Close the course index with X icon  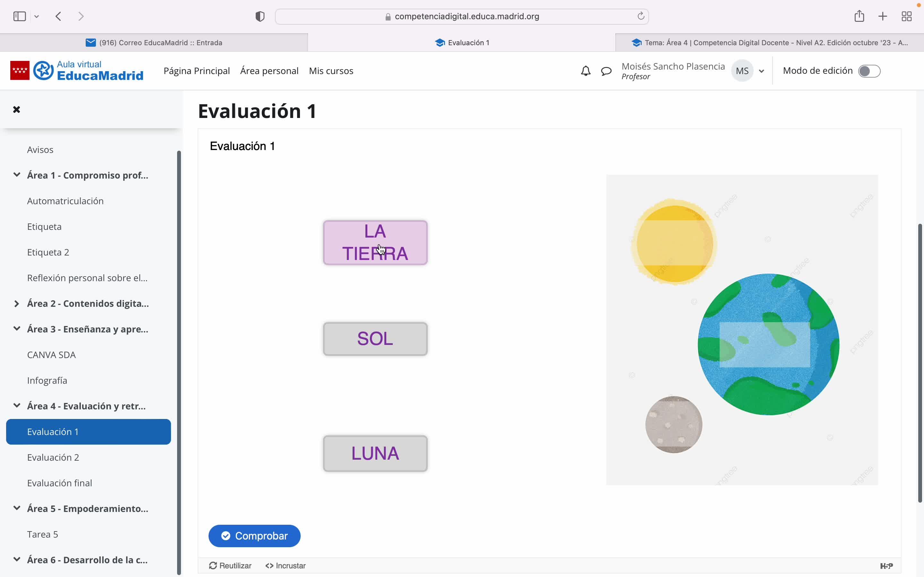[16, 110]
